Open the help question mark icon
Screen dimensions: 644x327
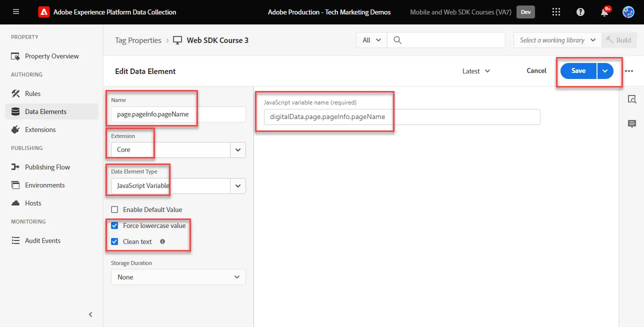click(x=580, y=12)
